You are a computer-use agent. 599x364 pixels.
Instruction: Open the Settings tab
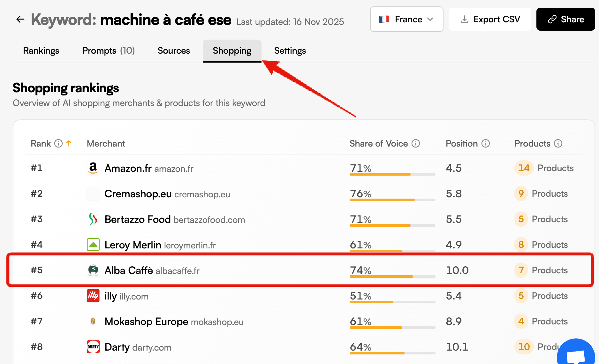290,50
